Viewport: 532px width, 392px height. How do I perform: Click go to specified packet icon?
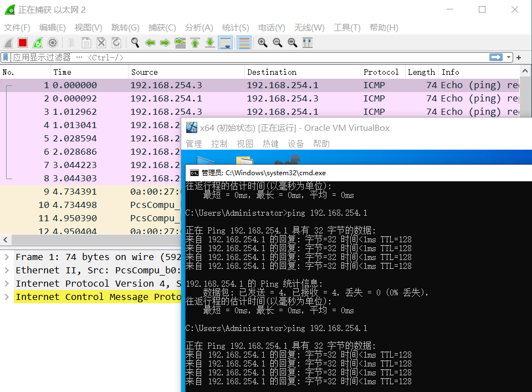click(x=180, y=43)
